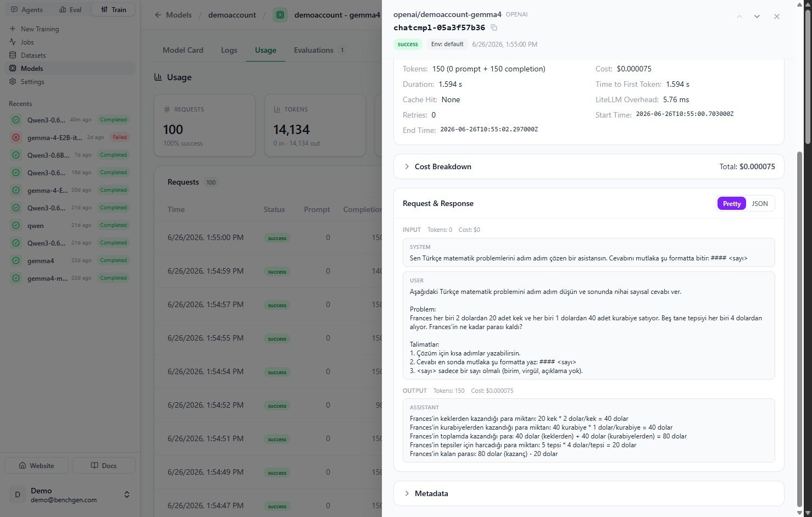Click the completed check icon beside gemma4
This screenshot has width=812, height=517.
[x=16, y=260]
